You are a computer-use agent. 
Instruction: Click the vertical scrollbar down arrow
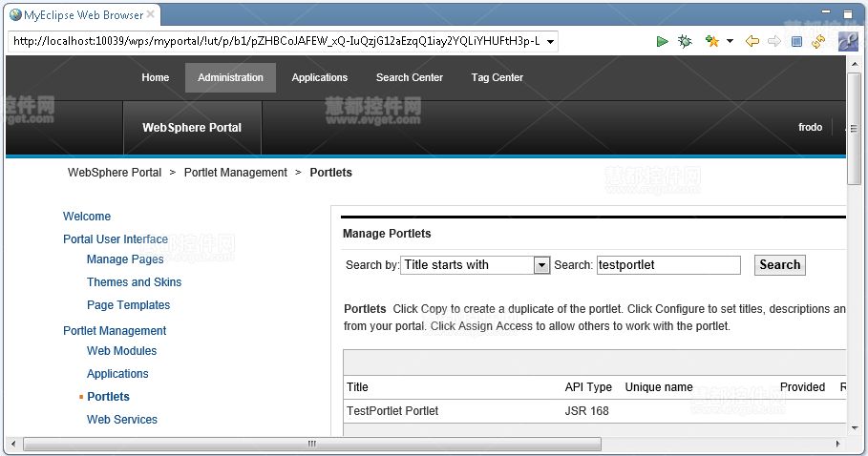(x=855, y=428)
